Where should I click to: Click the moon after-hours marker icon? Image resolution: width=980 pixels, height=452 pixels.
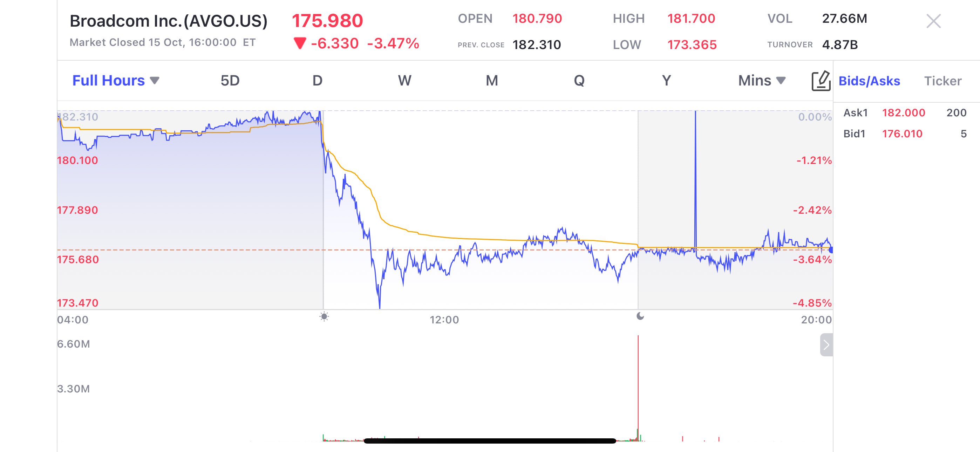tap(640, 316)
